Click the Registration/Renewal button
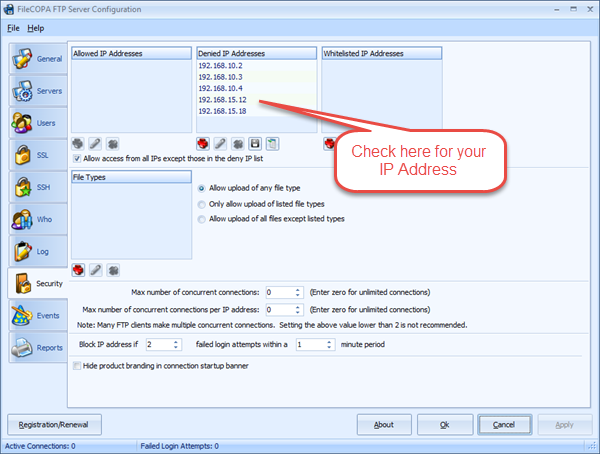Screen dimensions: 600x454 coord(54,425)
